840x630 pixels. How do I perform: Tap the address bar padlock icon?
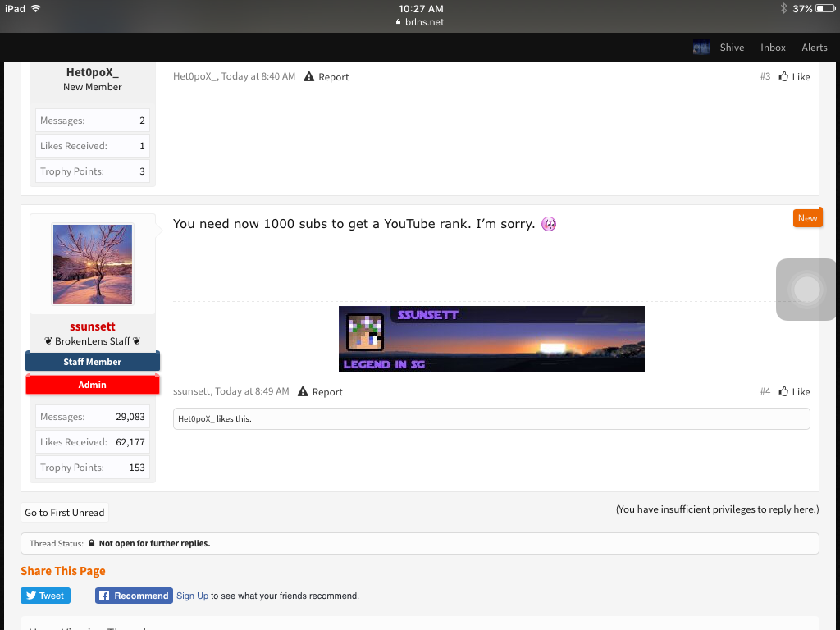click(398, 22)
